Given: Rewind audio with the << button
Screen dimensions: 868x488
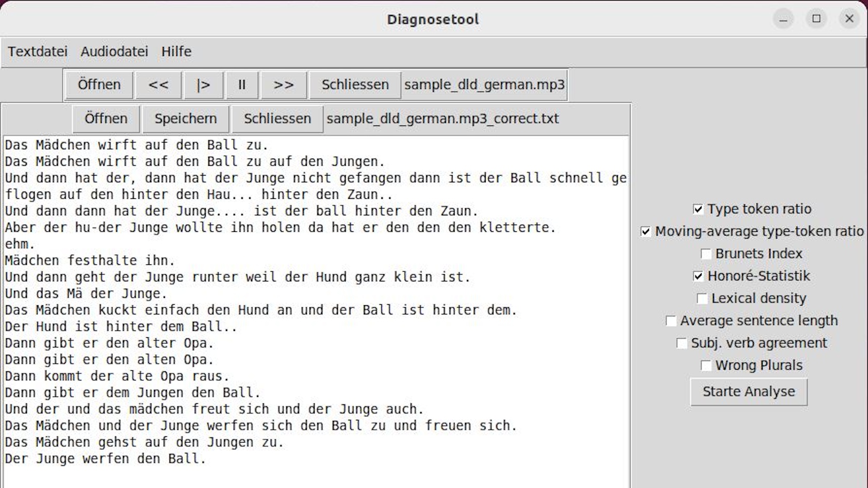Looking at the screenshot, I should [158, 85].
